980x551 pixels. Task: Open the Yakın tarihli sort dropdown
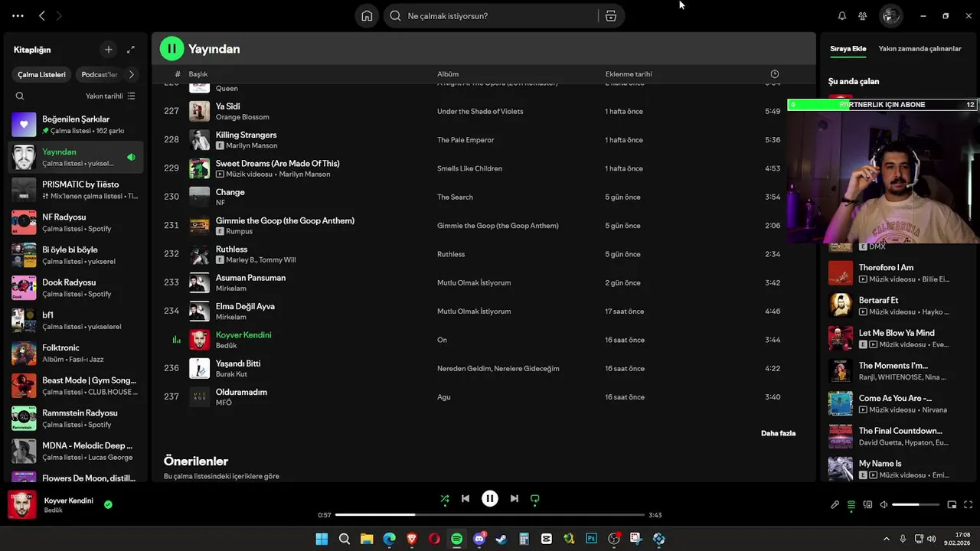110,96
